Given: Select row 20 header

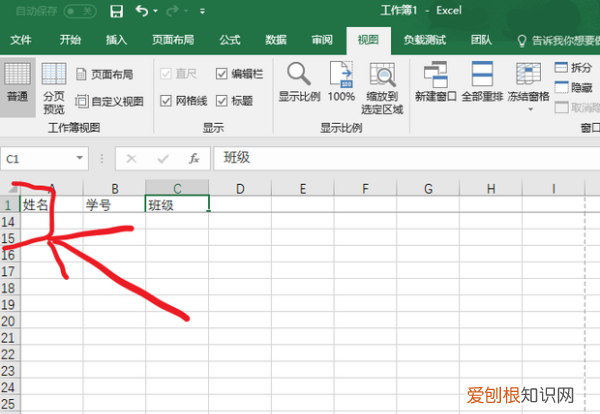Looking at the screenshot, I should [10, 321].
